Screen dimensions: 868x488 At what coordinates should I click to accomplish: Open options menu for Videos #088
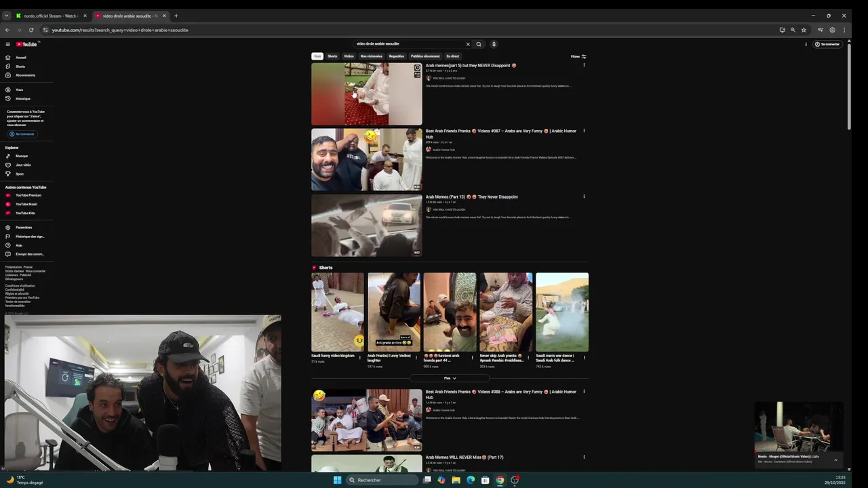tap(584, 392)
